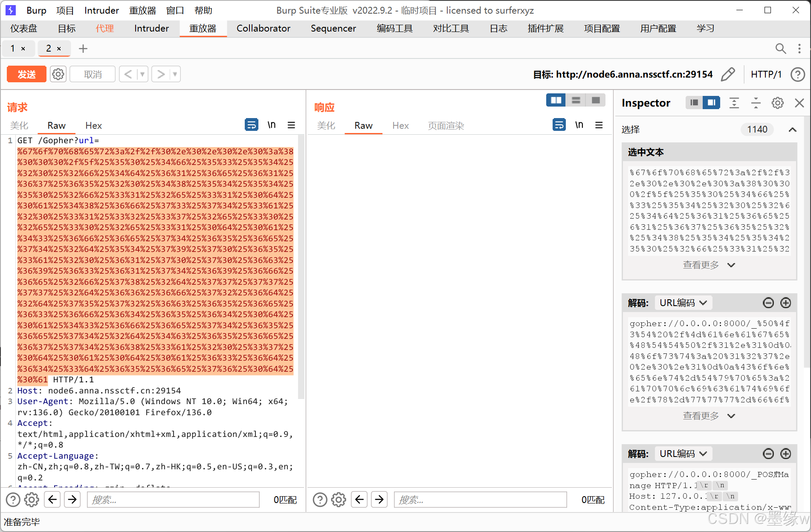Toggle HTTP/1 protocol selector
Image resolution: width=811 pixels, height=532 pixels.
(766, 74)
